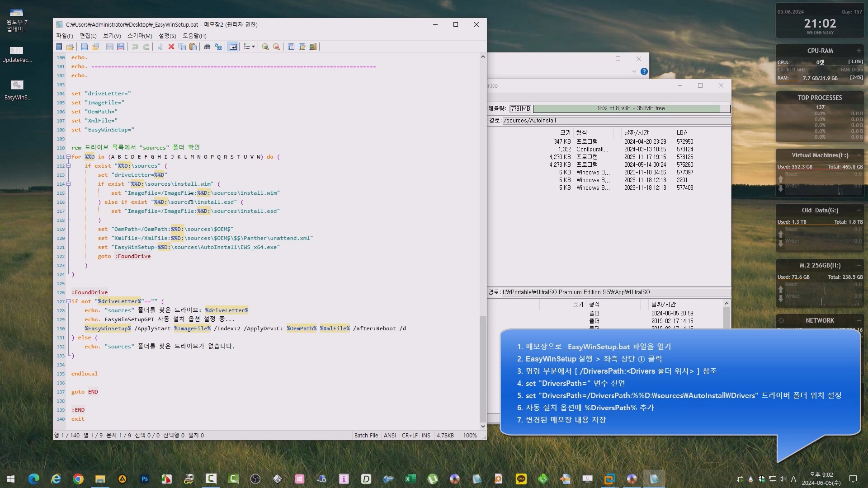The width and height of the screenshot is (868, 488).
Task: Click the Find binoculars toolbar icon
Action: (x=207, y=47)
